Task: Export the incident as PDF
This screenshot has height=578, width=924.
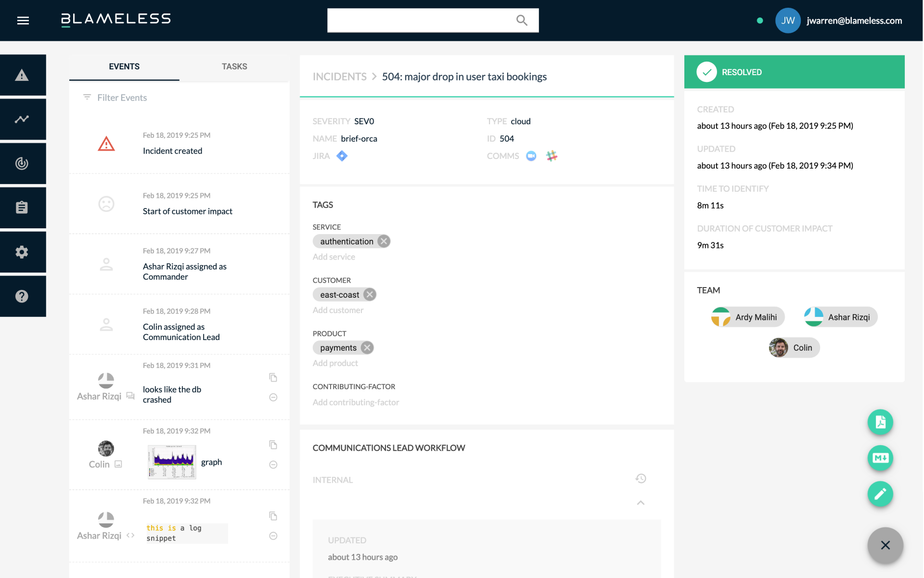Action: pos(880,422)
